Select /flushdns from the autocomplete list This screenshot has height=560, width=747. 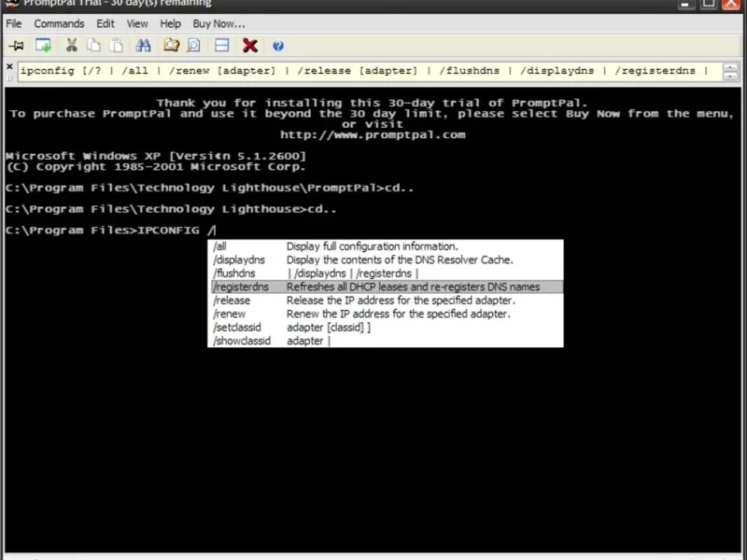[x=386, y=273]
